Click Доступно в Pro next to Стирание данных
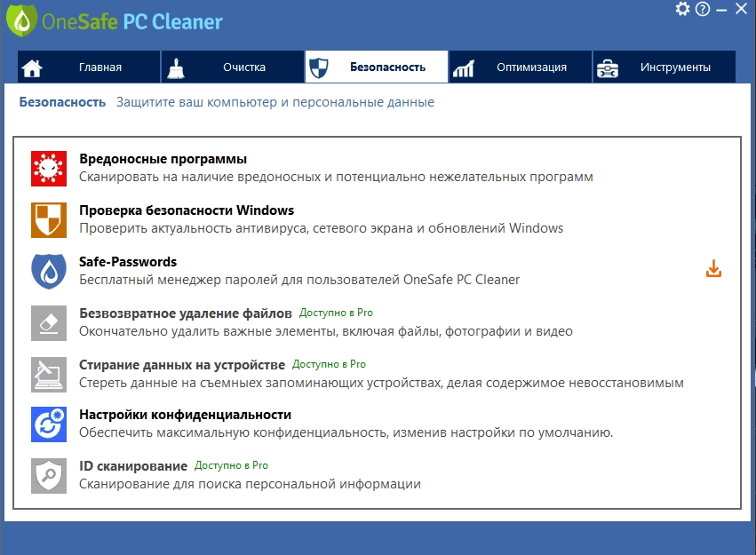This screenshot has width=756, height=555. tap(329, 364)
